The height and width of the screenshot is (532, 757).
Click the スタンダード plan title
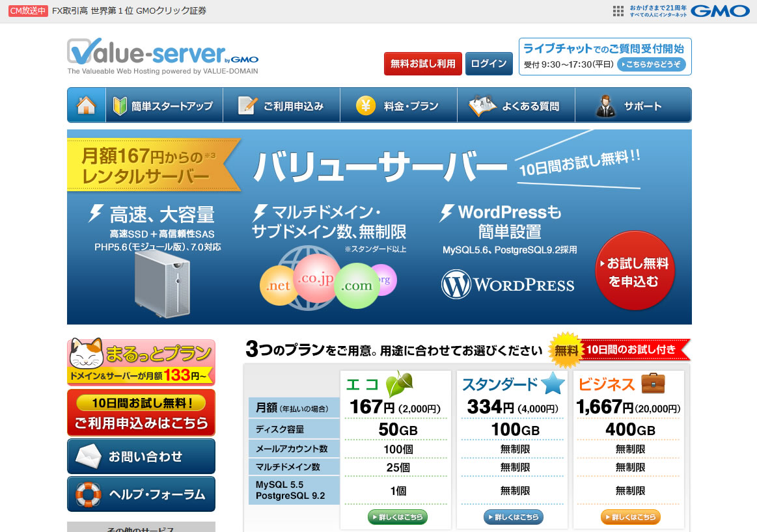tap(500, 384)
